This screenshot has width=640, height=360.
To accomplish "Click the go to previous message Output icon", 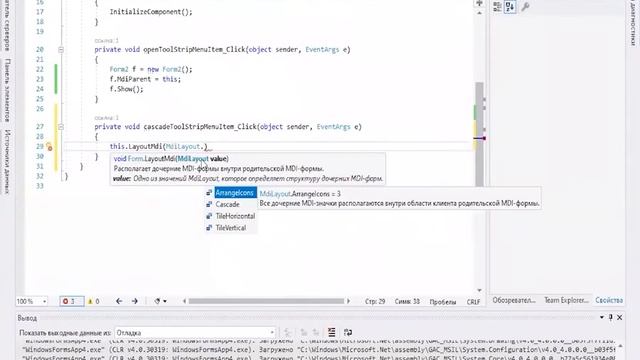I will (x=304, y=333).
